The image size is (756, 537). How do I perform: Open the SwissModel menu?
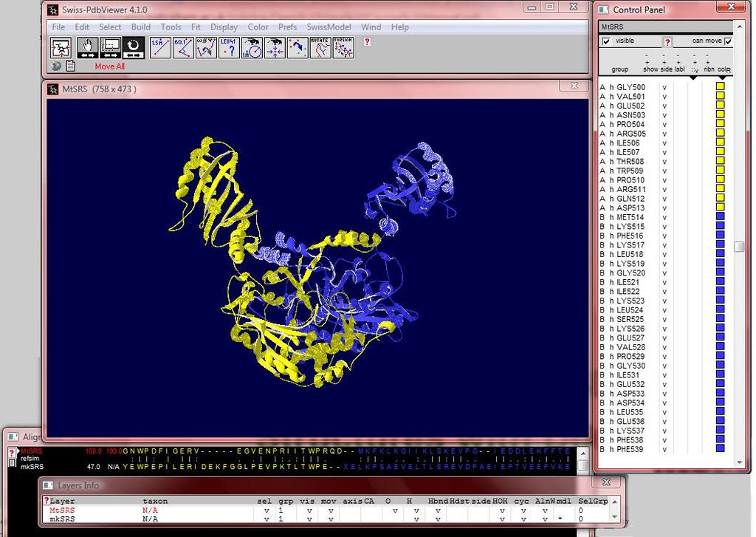(x=329, y=27)
